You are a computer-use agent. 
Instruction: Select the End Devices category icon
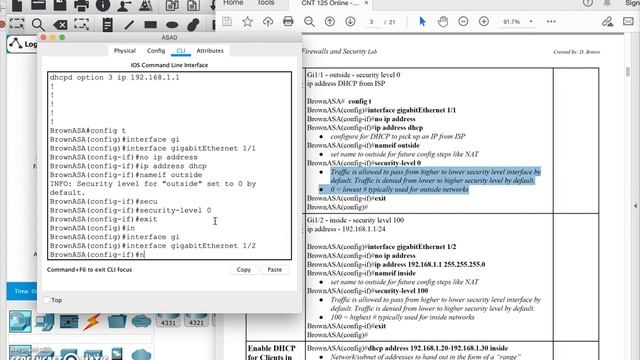coord(44,322)
